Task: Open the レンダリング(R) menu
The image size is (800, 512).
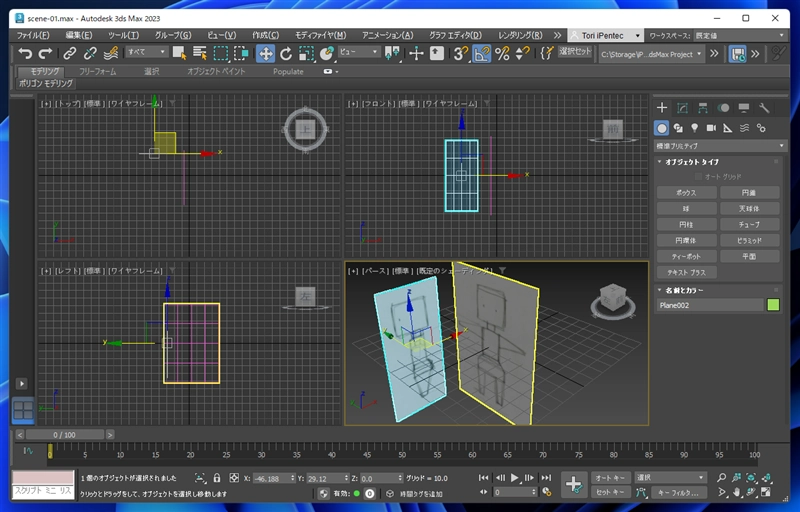Action: point(520,35)
